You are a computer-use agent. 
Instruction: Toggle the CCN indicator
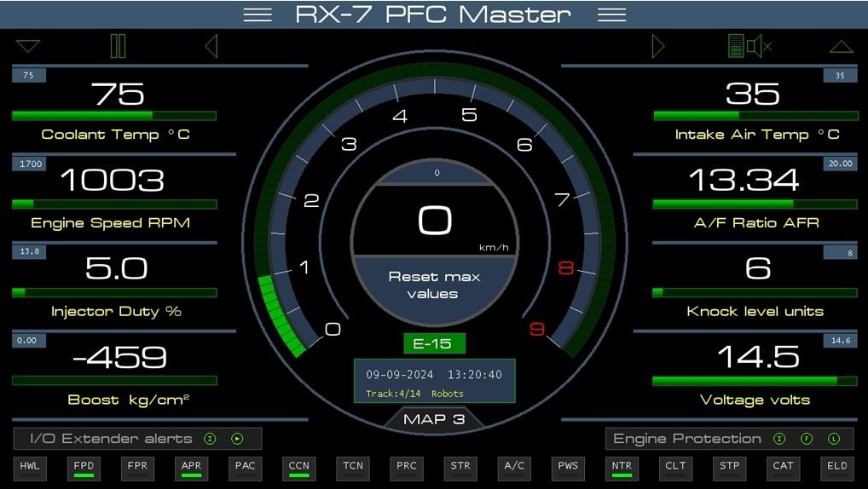click(299, 468)
